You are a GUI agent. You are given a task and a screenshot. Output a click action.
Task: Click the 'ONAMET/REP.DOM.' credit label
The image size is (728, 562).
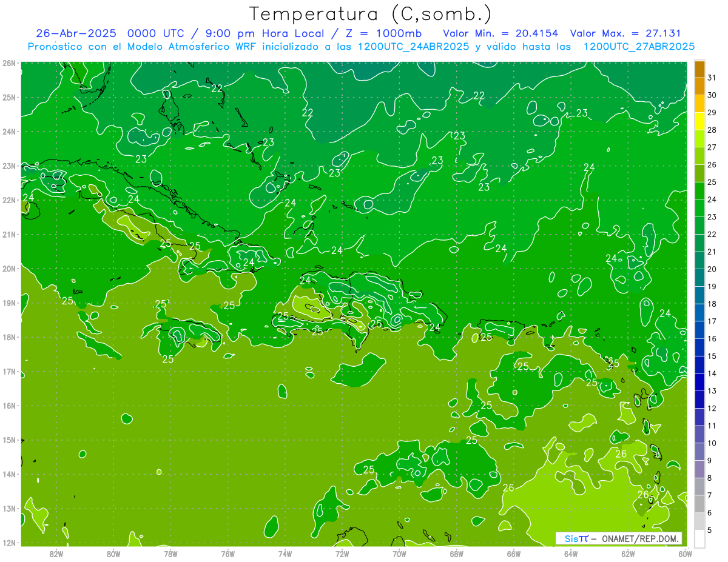point(639,538)
